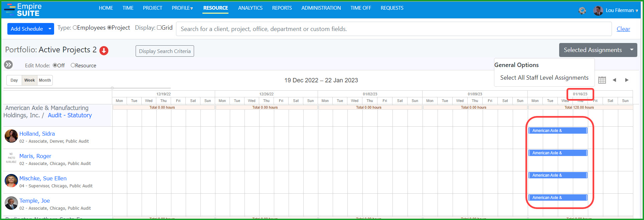Click the 12/19/22 week header
The height and width of the screenshot is (220, 644).
164,94
